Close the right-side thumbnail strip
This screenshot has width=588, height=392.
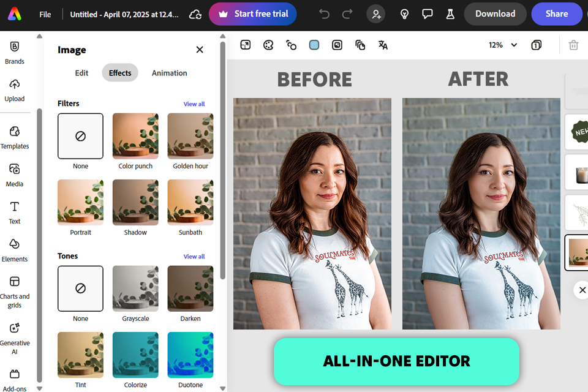tap(582, 290)
